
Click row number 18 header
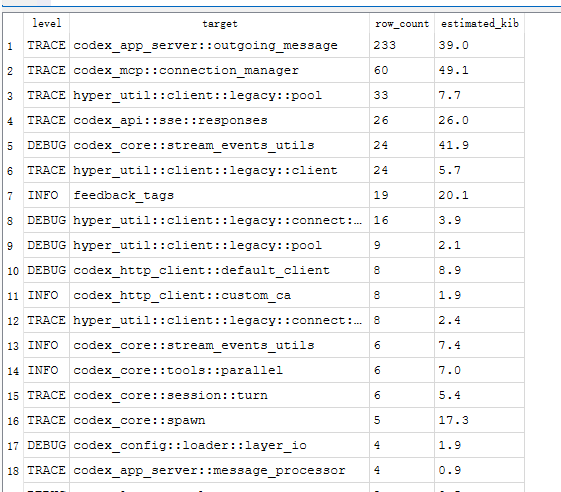click(13, 470)
